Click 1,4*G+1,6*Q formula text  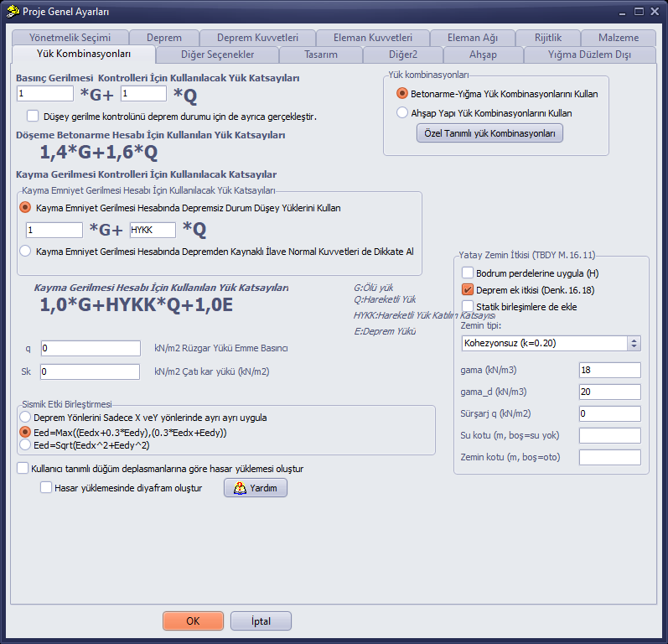pos(99,152)
